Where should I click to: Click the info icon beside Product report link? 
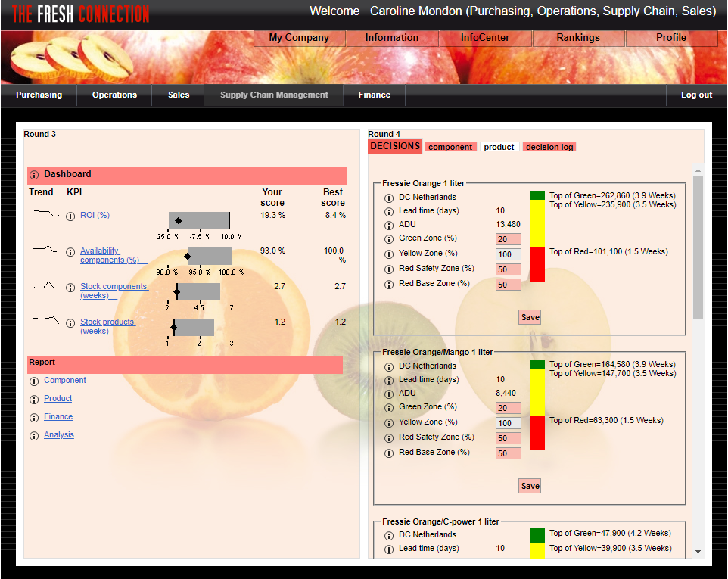click(34, 400)
